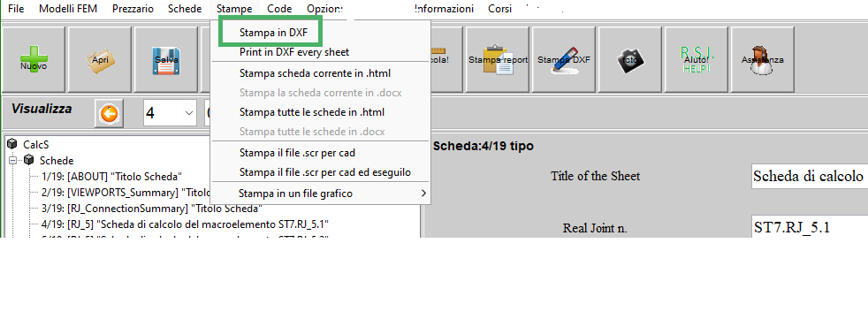
Task: Click the Assistenza support person icon
Action: [763, 59]
